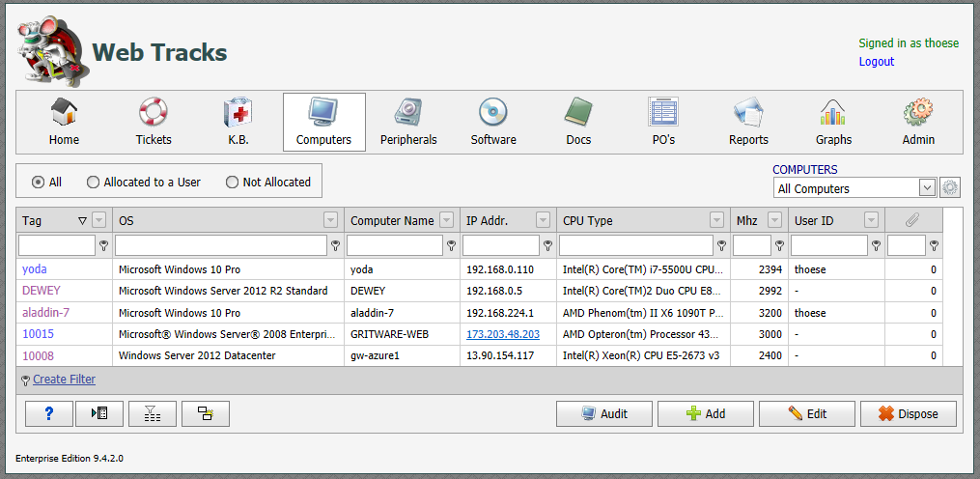Click the Create Filter link
The width and height of the screenshot is (980, 479).
point(65,379)
